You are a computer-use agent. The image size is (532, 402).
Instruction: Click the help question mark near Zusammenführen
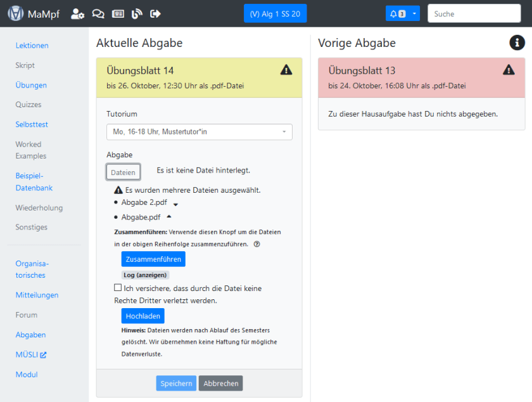pos(256,244)
